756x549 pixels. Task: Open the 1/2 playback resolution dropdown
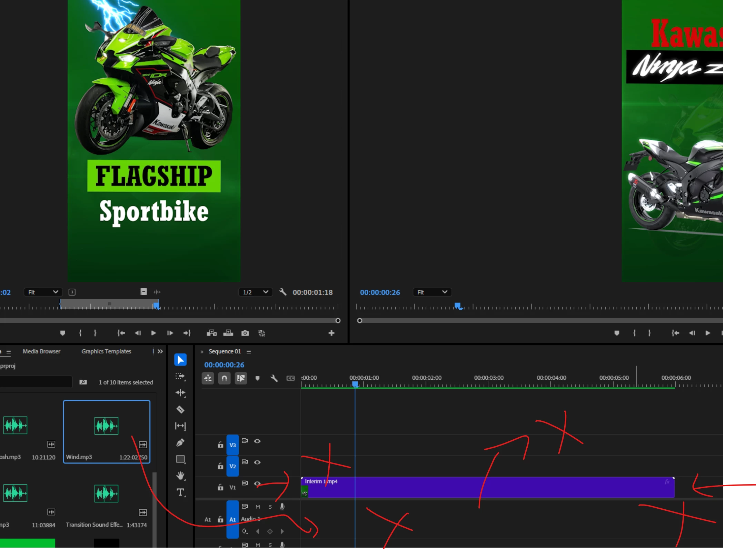(255, 292)
